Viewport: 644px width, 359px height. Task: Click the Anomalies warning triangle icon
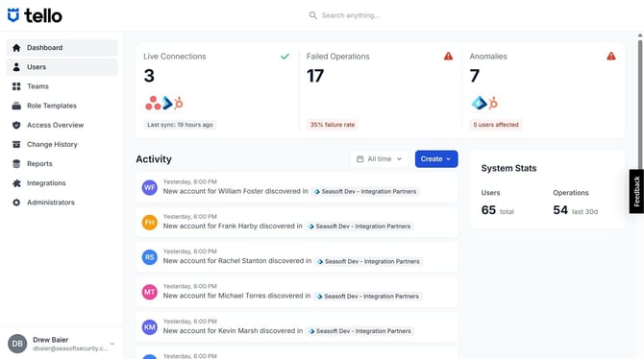click(x=611, y=57)
